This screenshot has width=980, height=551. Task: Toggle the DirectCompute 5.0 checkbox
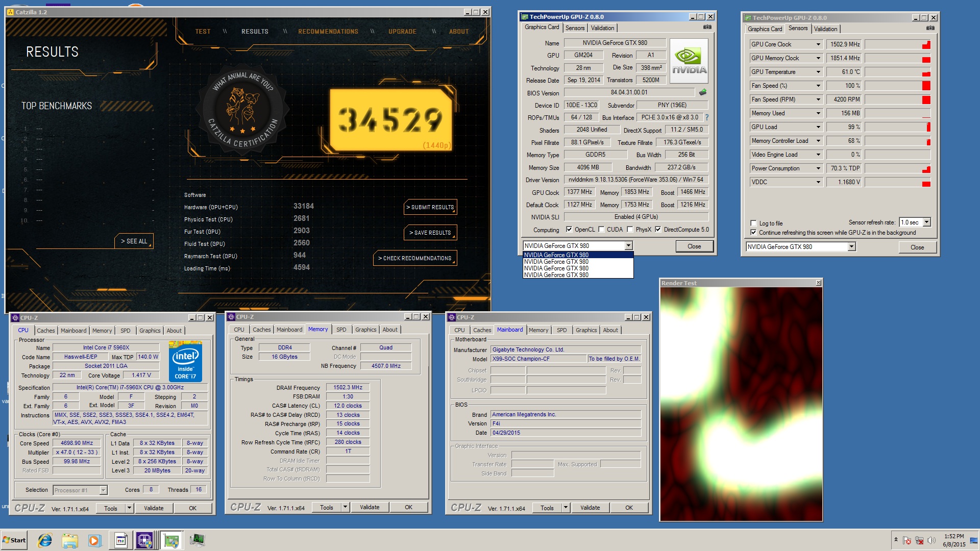(x=658, y=230)
